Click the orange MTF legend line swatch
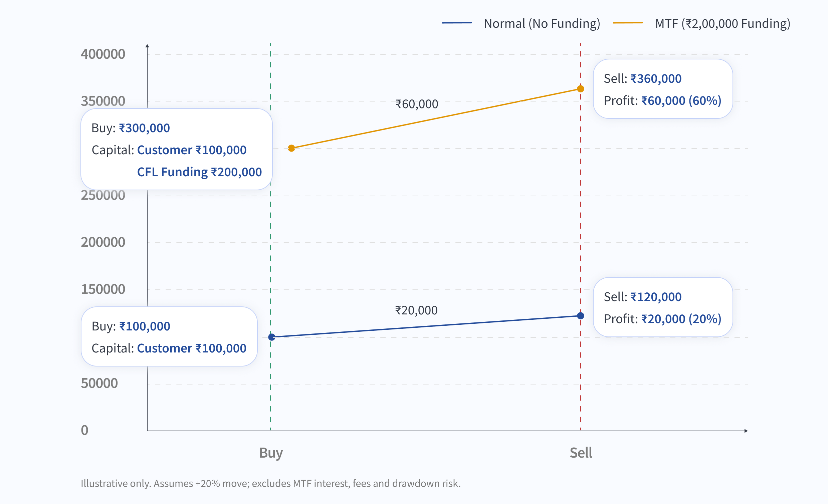The width and height of the screenshot is (828, 504). click(628, 23)
